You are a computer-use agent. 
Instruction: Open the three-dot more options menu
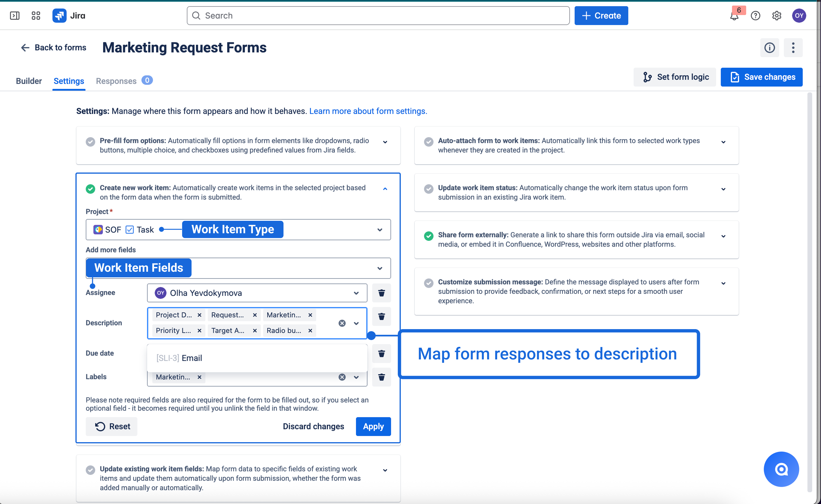[x=793, y=48]
